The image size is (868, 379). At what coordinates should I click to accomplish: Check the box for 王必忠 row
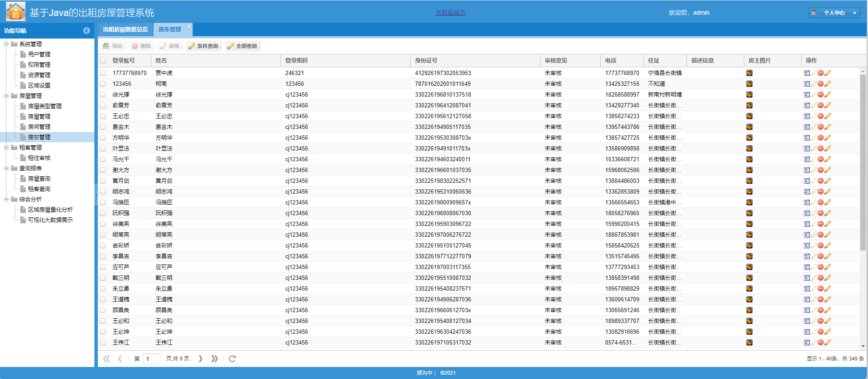pyautogui.click(x=103, y=116)
